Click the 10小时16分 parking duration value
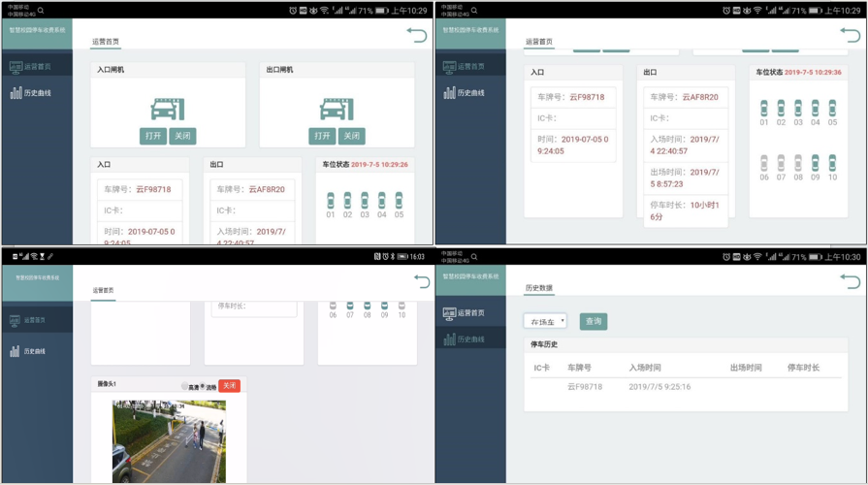Viewport: 868px width, 485px height. (x=684, y=210)
